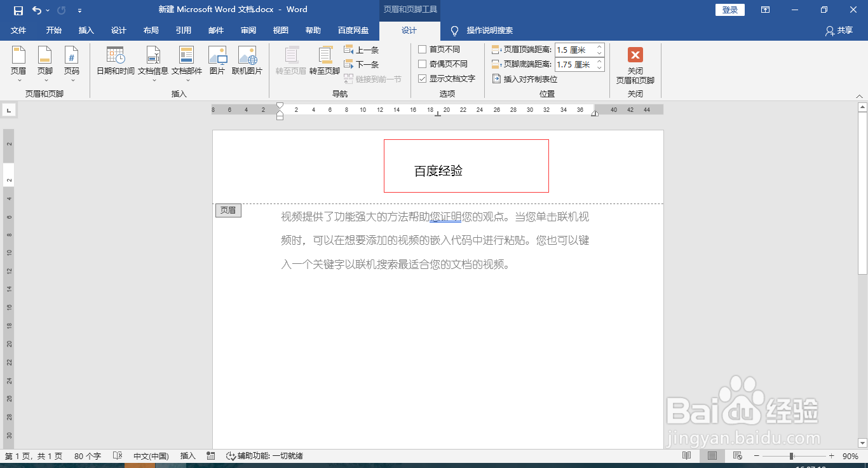Insert a picture with 图片

coord(217,61)
